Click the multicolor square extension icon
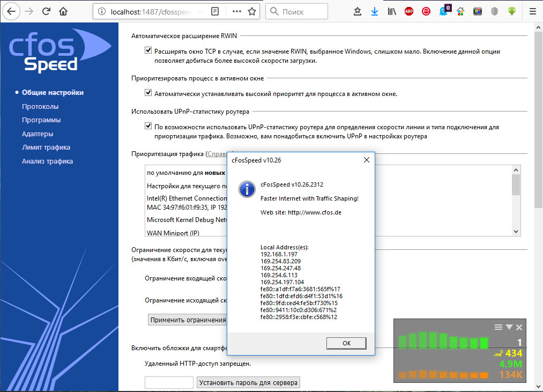Viewport: 543px width, 392px height. pos(478,11)
